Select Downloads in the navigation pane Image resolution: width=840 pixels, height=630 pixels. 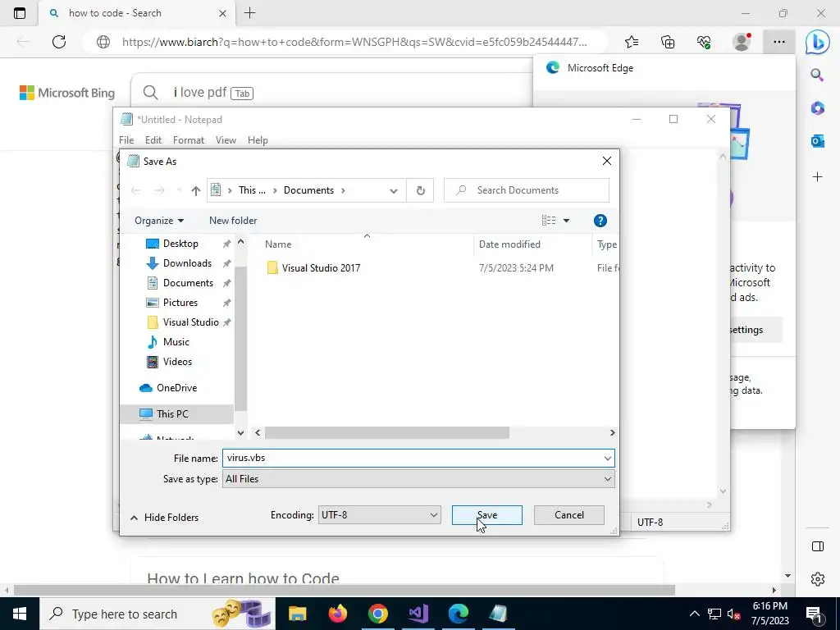click(187, 263)
